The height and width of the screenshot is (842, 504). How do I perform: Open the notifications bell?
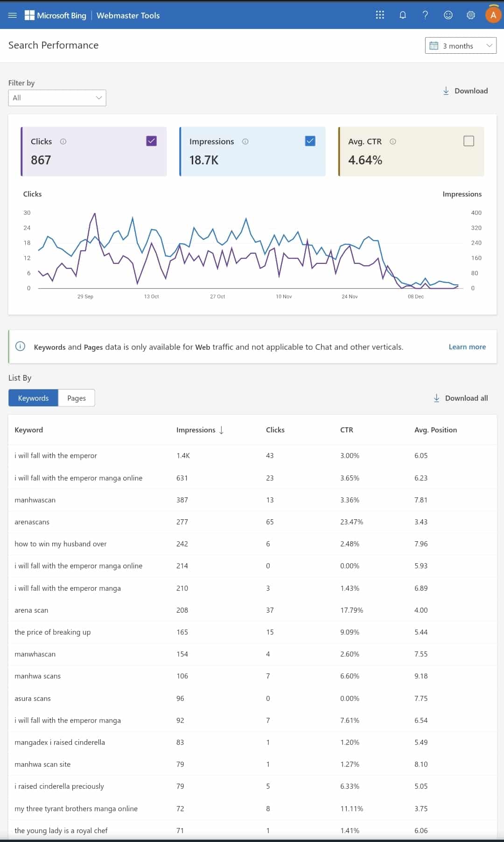tap(402, 15)
